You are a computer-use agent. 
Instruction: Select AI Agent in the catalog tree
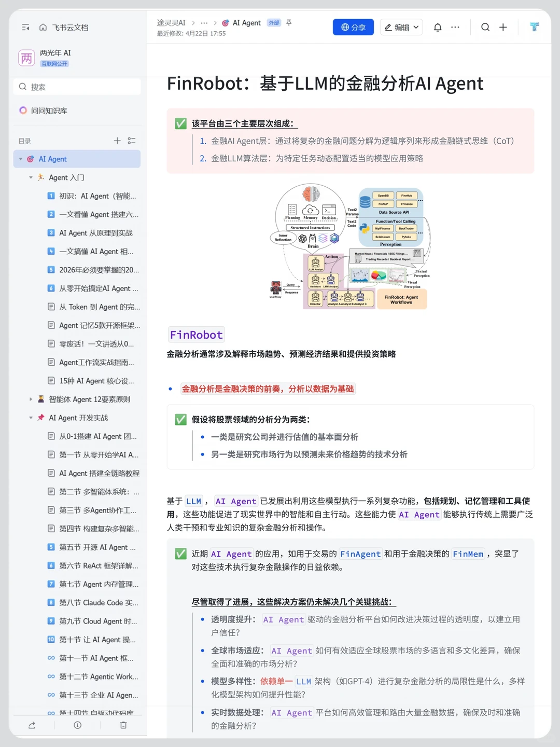pyautogui.click(x=77, y=159)
